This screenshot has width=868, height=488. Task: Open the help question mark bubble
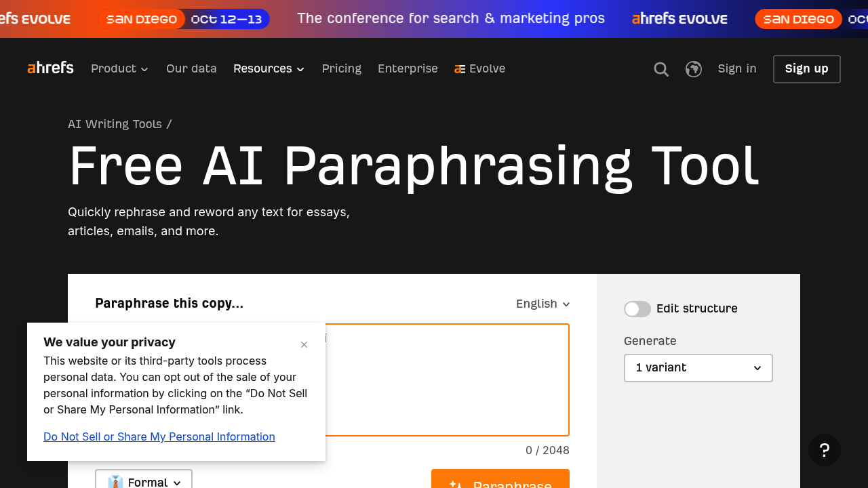(825, 450)
